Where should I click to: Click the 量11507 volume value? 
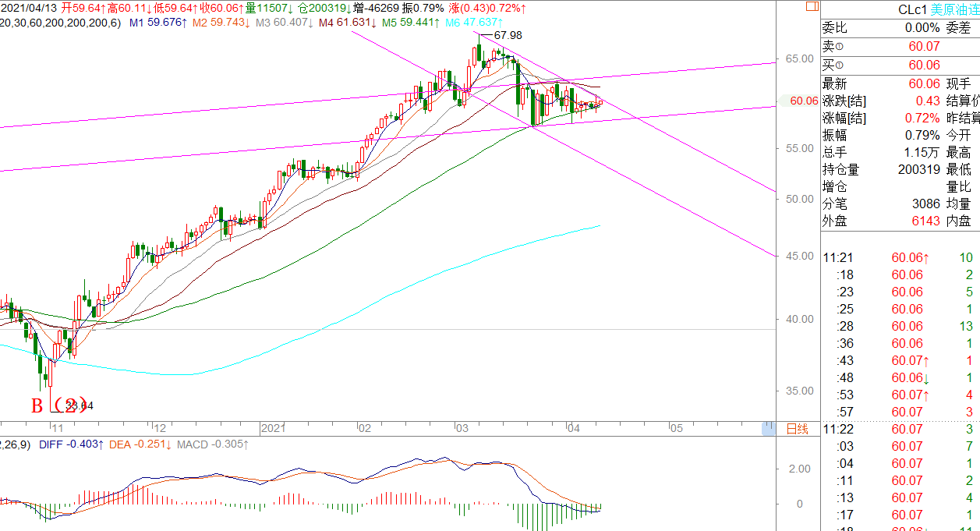268,8
